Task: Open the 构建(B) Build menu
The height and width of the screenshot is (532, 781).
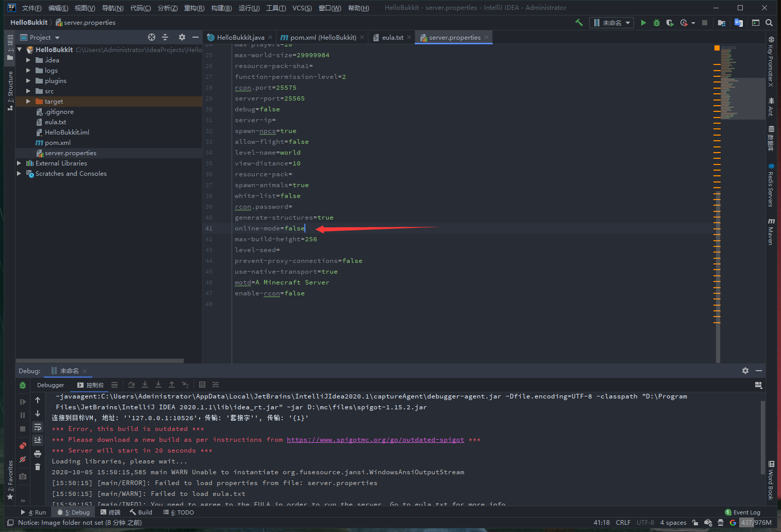Action: 221,8
